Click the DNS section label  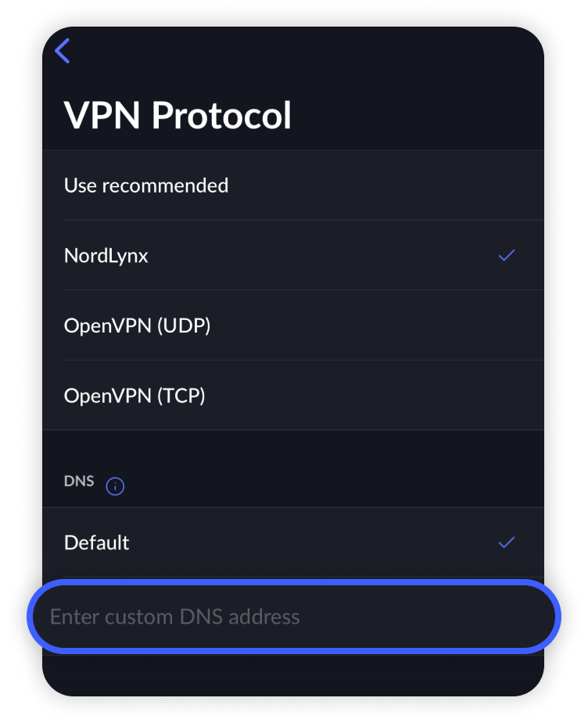tap(79, 481)
